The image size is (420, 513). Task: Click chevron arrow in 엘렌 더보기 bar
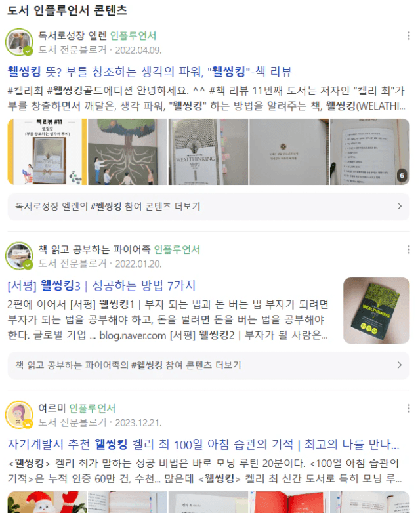coord(400,206)
